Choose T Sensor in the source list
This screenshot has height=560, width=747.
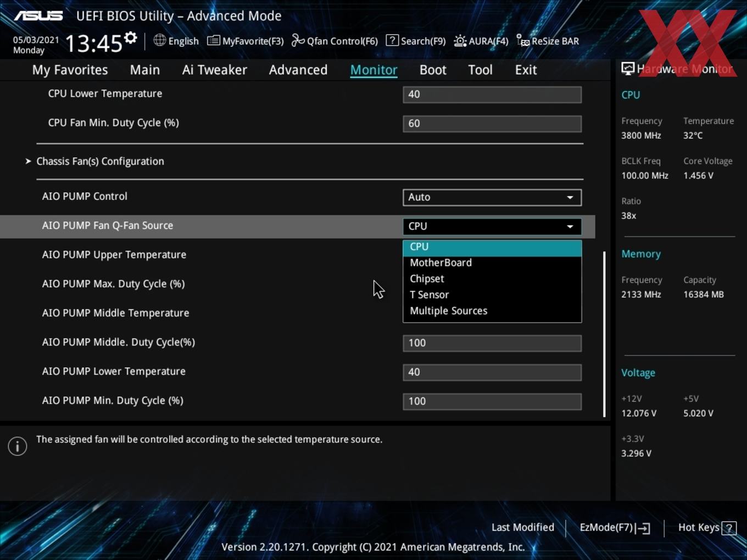point(492,295)
